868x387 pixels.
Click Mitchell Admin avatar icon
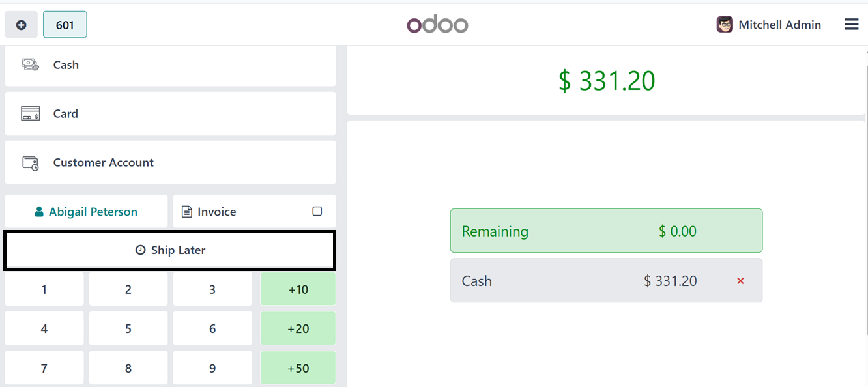pyautogui.click(x=725, y=25)
